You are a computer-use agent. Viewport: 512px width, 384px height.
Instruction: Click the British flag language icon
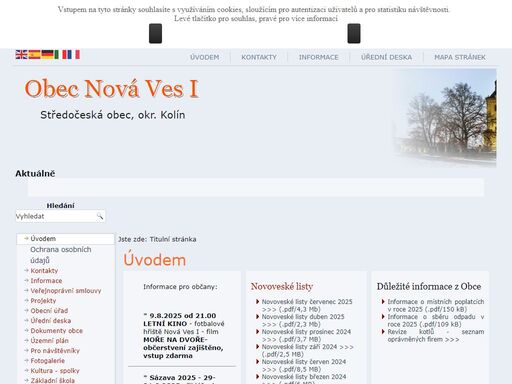point(21,54)
